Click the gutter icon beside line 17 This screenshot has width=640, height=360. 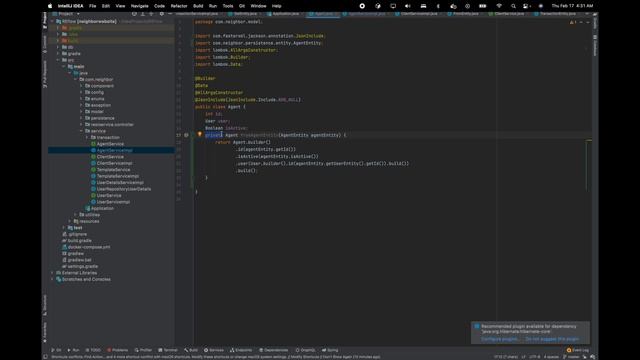coord(187,135)
